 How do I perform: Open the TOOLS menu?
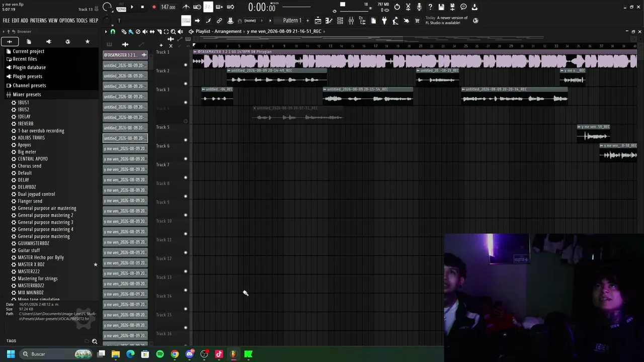pos(82,21)
